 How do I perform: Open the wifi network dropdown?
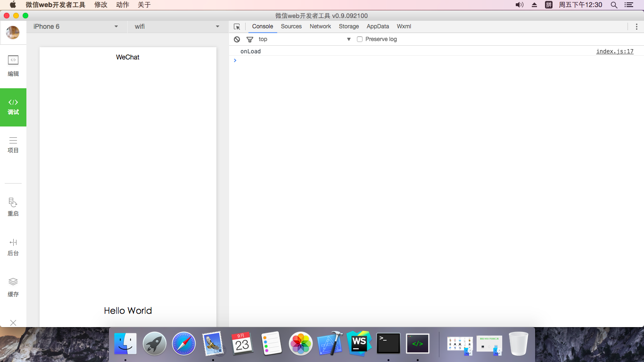point(178,26)
